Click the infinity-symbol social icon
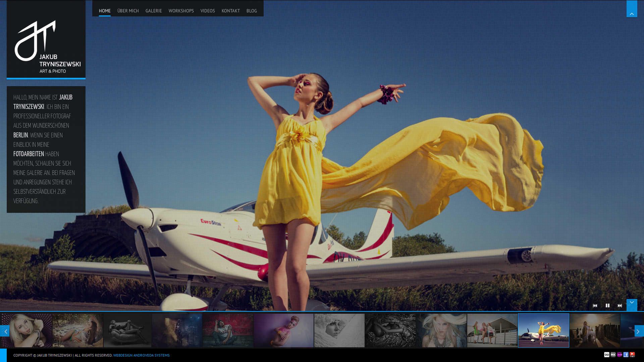Screen dimensions: 644x362 tap(607, 355)
